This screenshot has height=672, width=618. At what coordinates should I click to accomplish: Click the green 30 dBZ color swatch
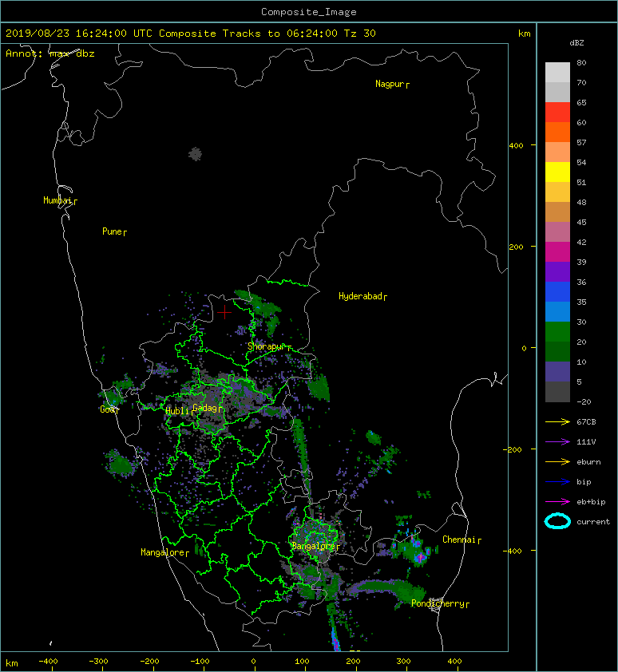tap(557, 332)
